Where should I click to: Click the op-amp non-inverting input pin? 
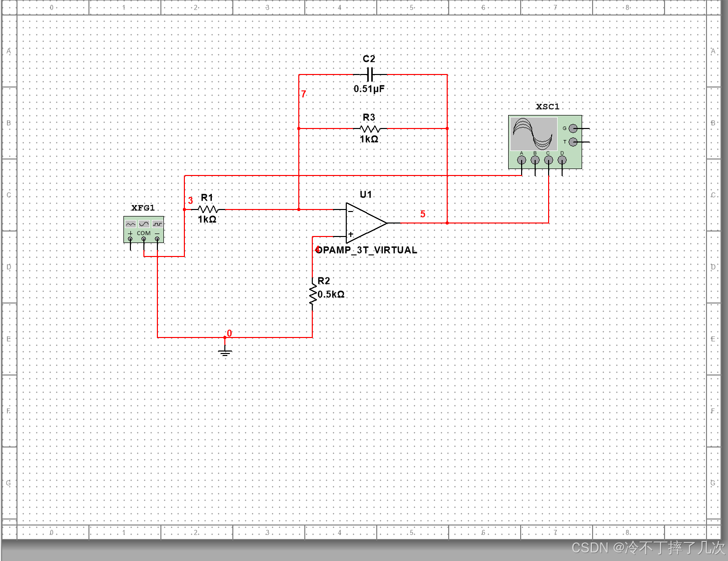[x=340, y=236]
